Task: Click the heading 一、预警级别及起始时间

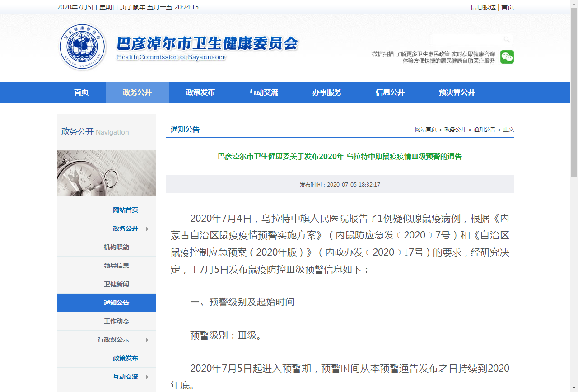Action: pyautogui.click(x=242, y=302)
